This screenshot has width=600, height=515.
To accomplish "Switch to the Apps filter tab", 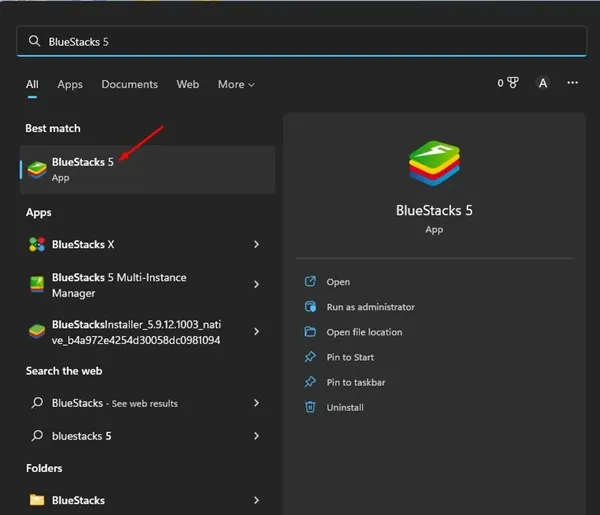I will tap(70, 85).
